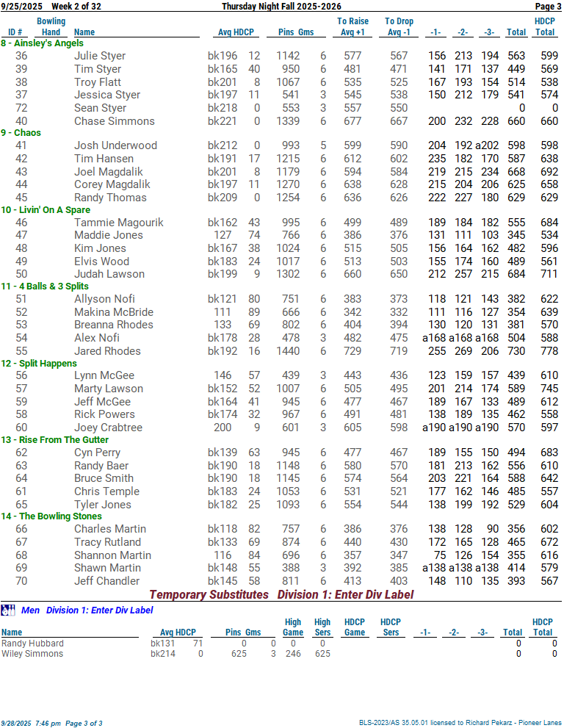The height and width of the screenshot is (728, 564).
Task: Click Marty Lawson's HDCP total 745
Action: point(549,389)
